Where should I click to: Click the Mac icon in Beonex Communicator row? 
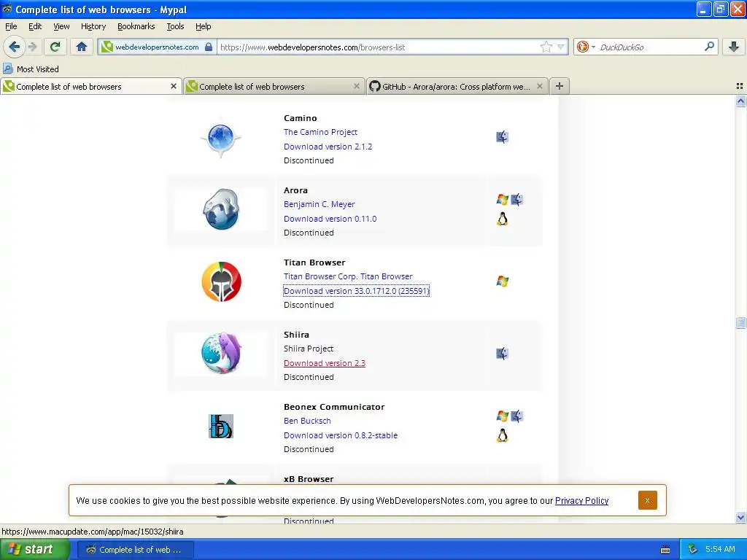tap(517, 416)
